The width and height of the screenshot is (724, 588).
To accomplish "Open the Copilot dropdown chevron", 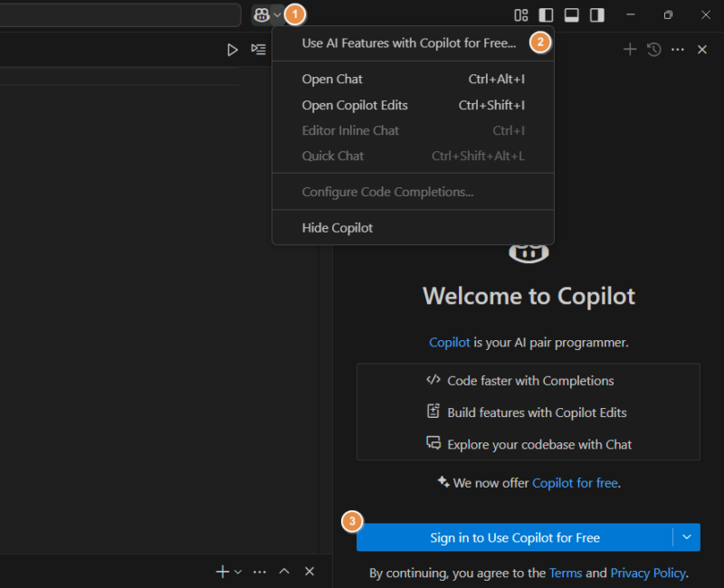I will [x=276, y=14].
